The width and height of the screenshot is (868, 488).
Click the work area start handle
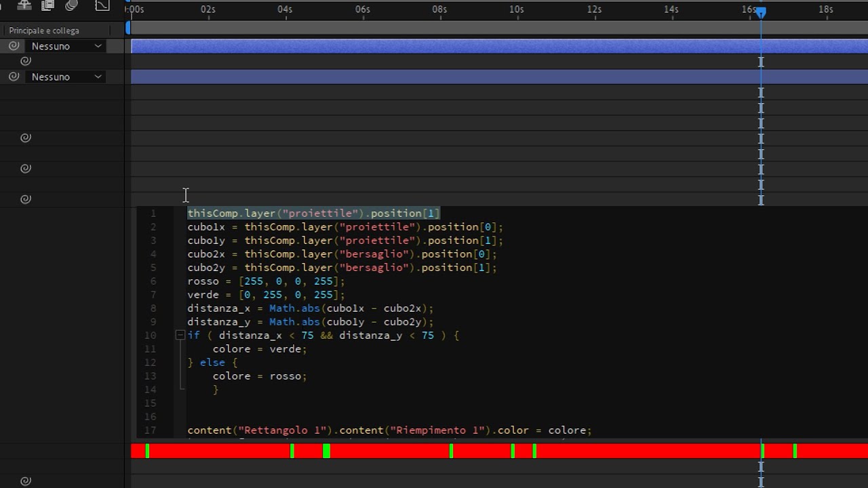pos(128,28)
